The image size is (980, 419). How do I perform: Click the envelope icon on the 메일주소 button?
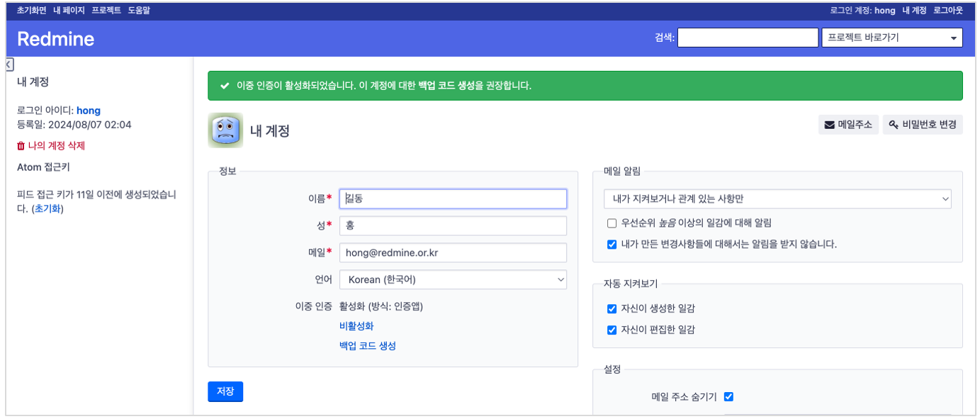pos(829,125)
